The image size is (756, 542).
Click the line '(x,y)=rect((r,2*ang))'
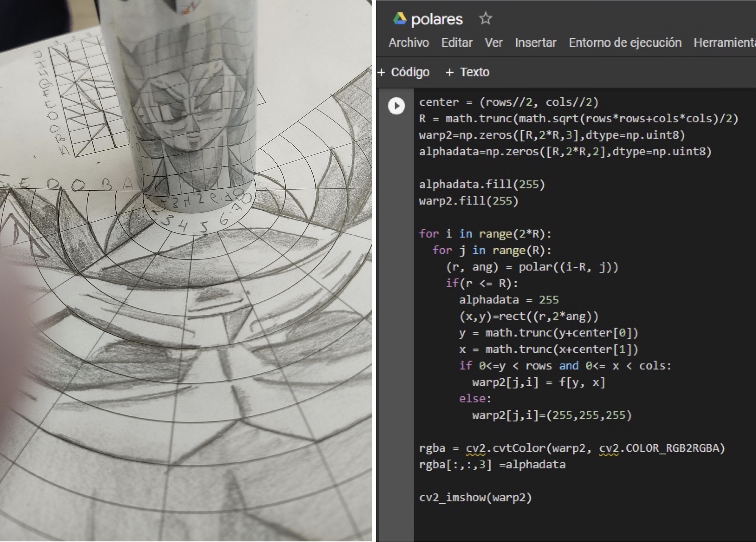click(x=529, y=316)
